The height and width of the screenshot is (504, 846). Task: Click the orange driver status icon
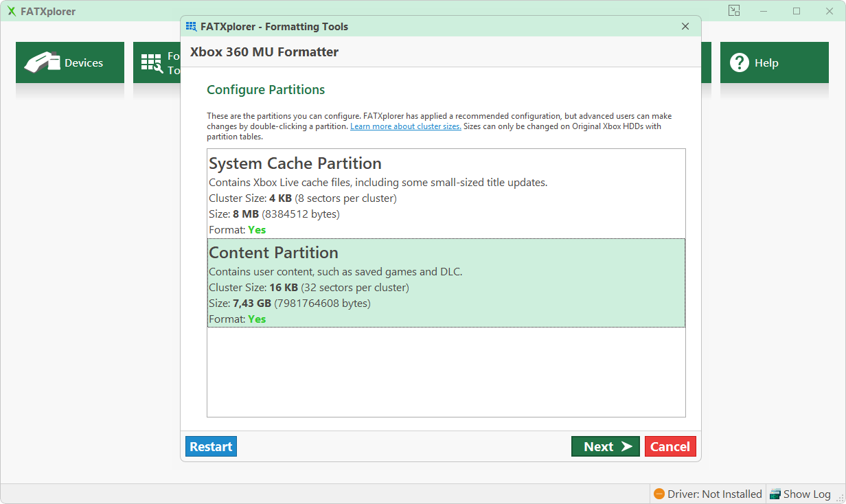[x=659, y=494]
